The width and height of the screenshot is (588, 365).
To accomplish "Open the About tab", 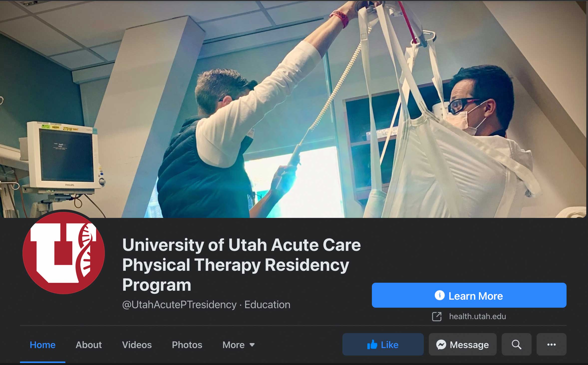I will pyautogui.click(x=89, y=345).
